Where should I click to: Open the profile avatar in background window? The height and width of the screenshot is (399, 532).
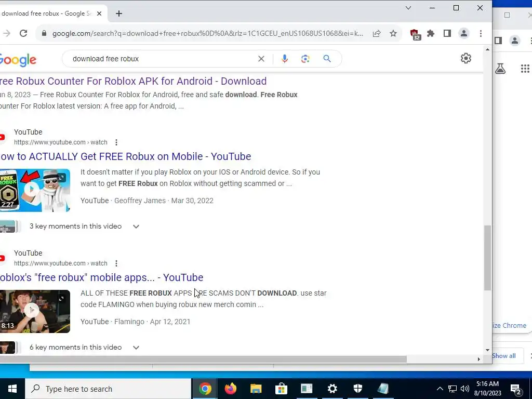tap(515, 41)
